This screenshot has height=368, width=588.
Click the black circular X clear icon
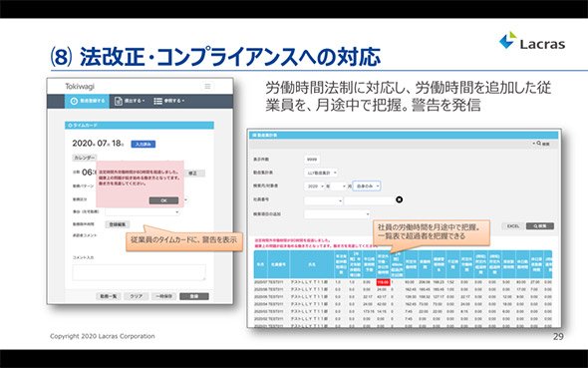399,199
